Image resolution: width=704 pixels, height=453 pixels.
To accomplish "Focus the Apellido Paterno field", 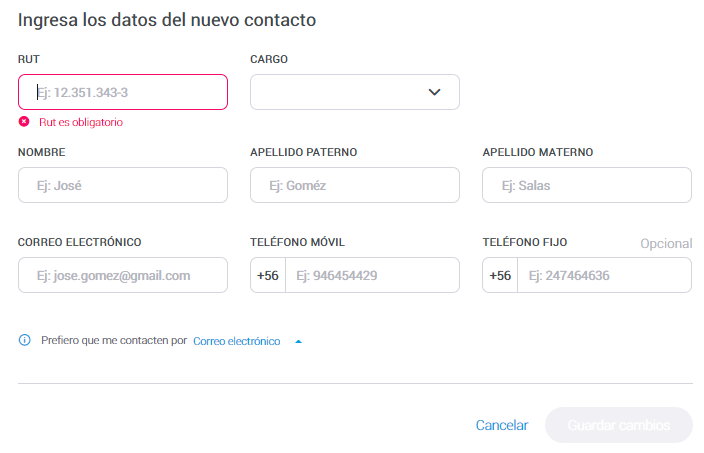I will (354, 185).
